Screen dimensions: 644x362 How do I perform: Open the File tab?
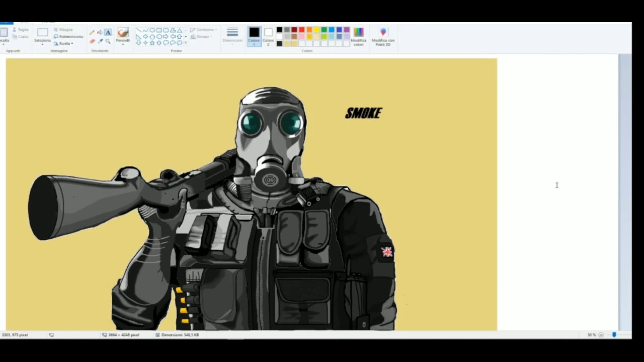coord(7,22)
